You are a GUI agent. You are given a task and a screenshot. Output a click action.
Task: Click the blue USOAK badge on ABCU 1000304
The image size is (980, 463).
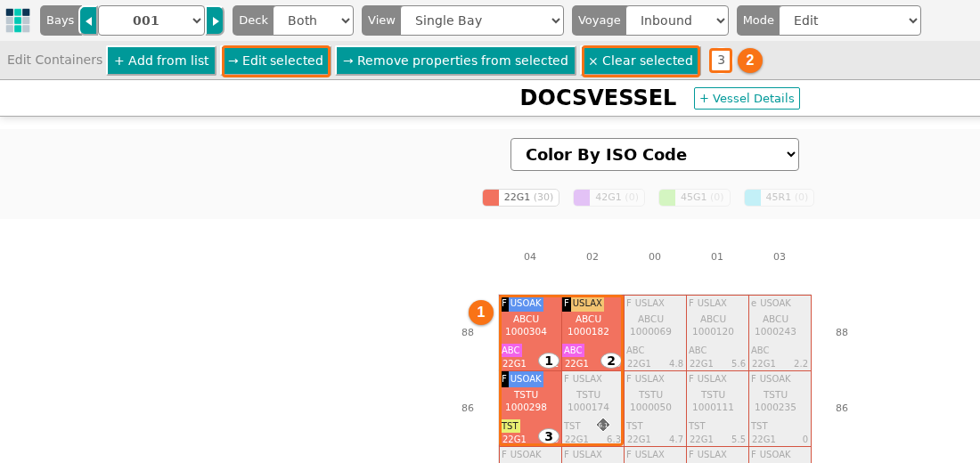click(x=526, y=304)
